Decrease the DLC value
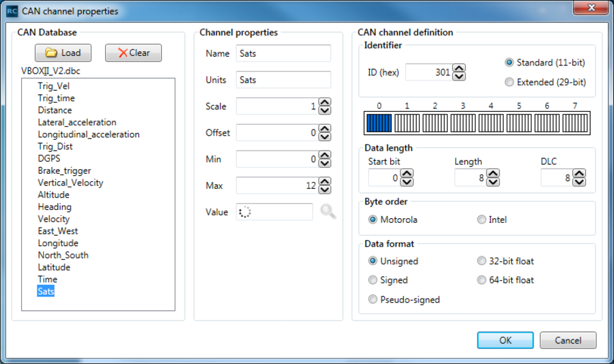614x364 pixels. [579, 182]
